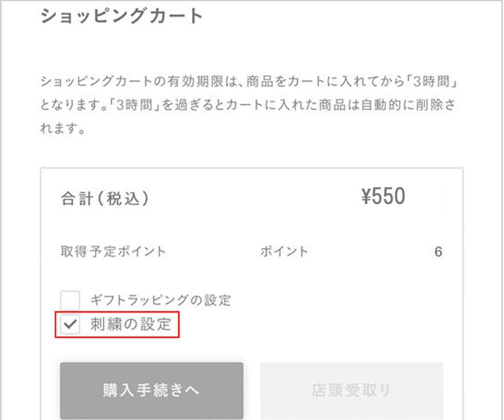Image resolution: width=504 pixels, height=420 pixels.
Task: Click the checkmark icon beside 刺繍の設定
Action: 70,324
